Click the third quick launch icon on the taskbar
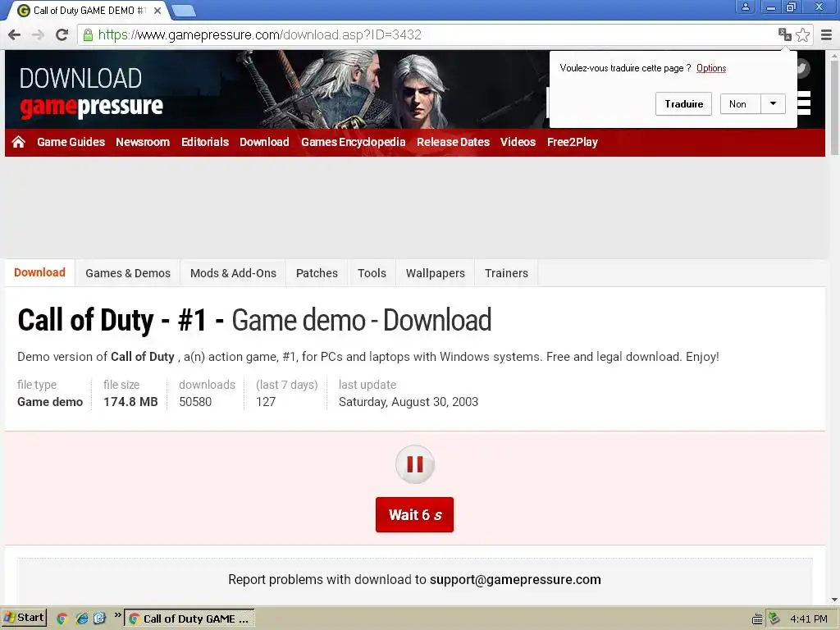Screen dimensions: 840x630 tap(99, 619)
